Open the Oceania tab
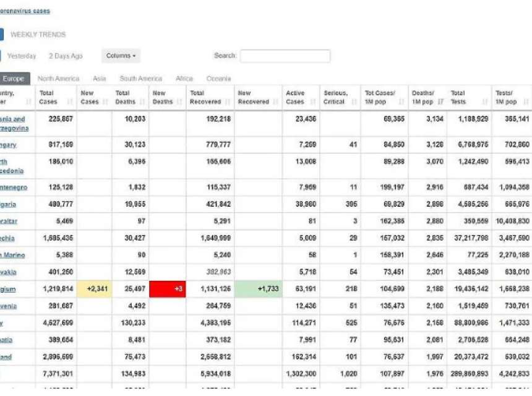Image resolution: width=532 pixels, height=396 pixels. point(218,79)
